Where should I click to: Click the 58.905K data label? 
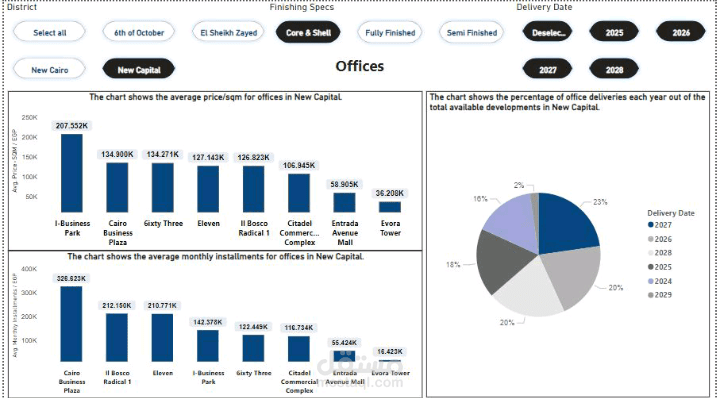click(344, 184)
